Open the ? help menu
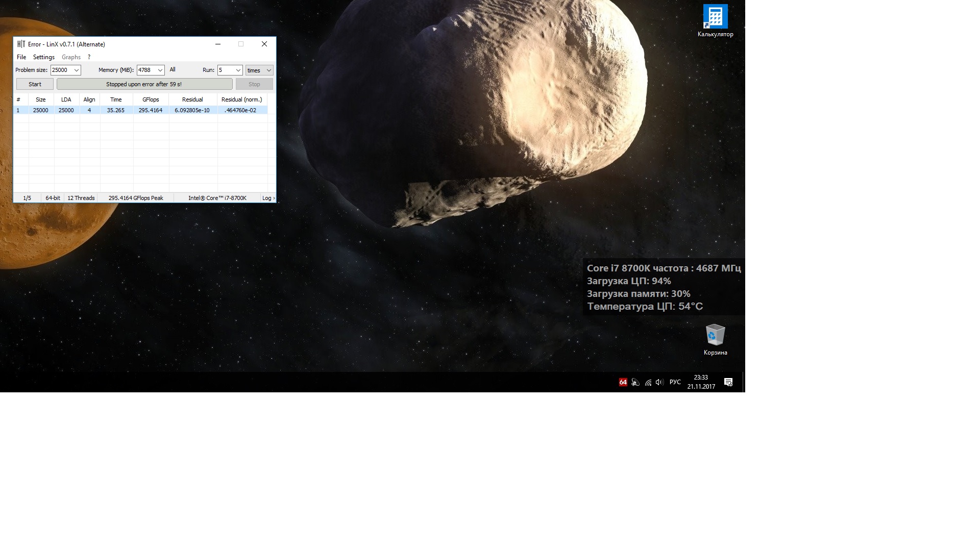Viewport: 980px width, 551px height. (x=89, y=57)
